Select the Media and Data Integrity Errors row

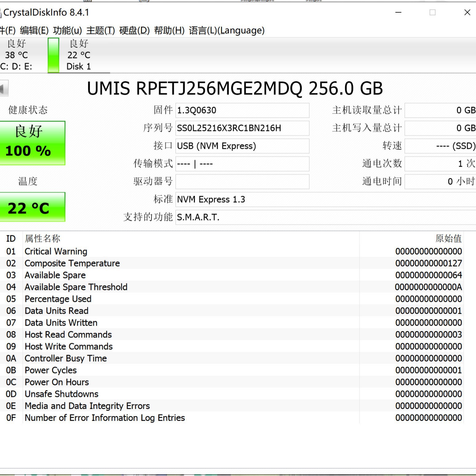click(232, 406)
